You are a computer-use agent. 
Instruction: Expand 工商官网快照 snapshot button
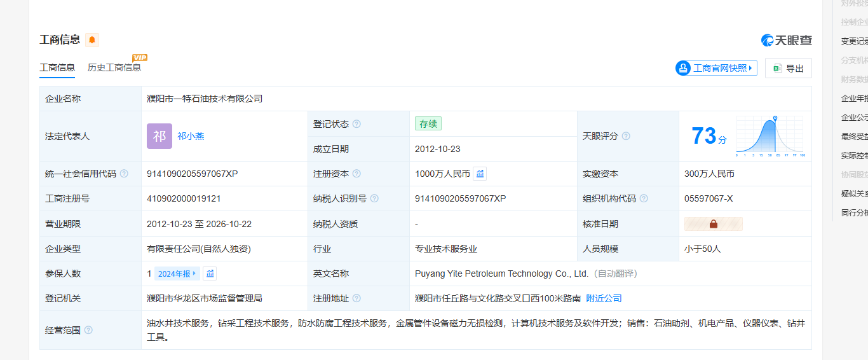click(716, 68)
